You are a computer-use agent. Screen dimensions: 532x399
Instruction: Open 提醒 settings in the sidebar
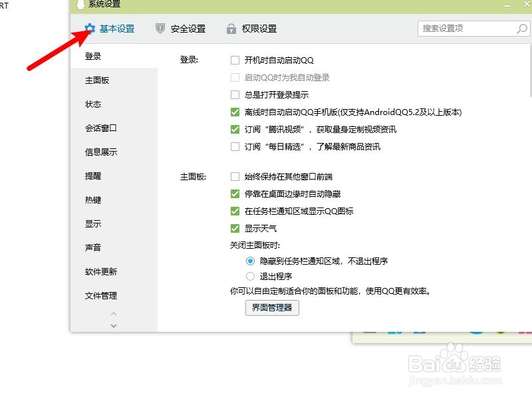(114, 176)
